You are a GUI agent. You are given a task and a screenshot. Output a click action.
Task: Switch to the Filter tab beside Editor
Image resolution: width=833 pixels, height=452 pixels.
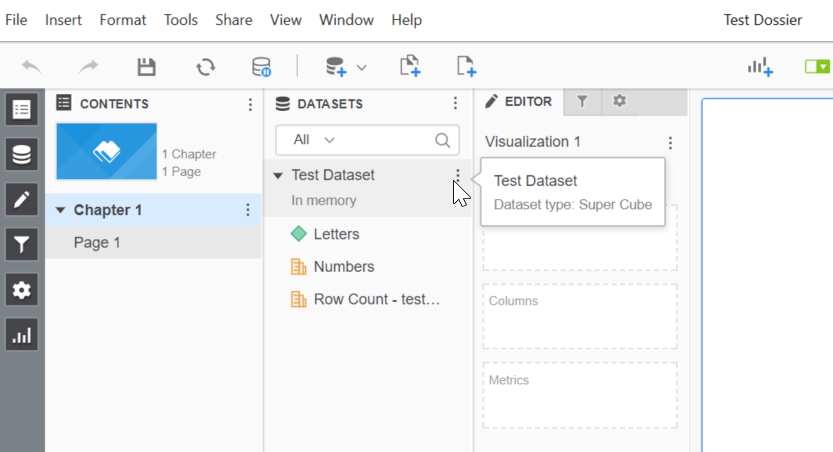tap(582, 102)
